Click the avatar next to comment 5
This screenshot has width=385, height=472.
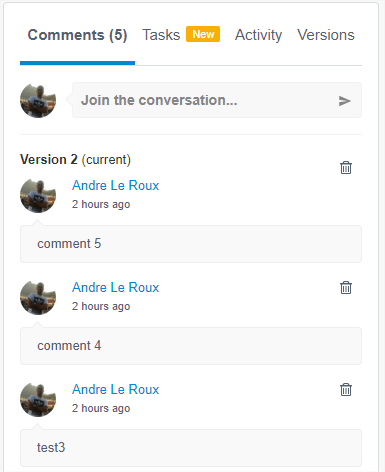38,196
